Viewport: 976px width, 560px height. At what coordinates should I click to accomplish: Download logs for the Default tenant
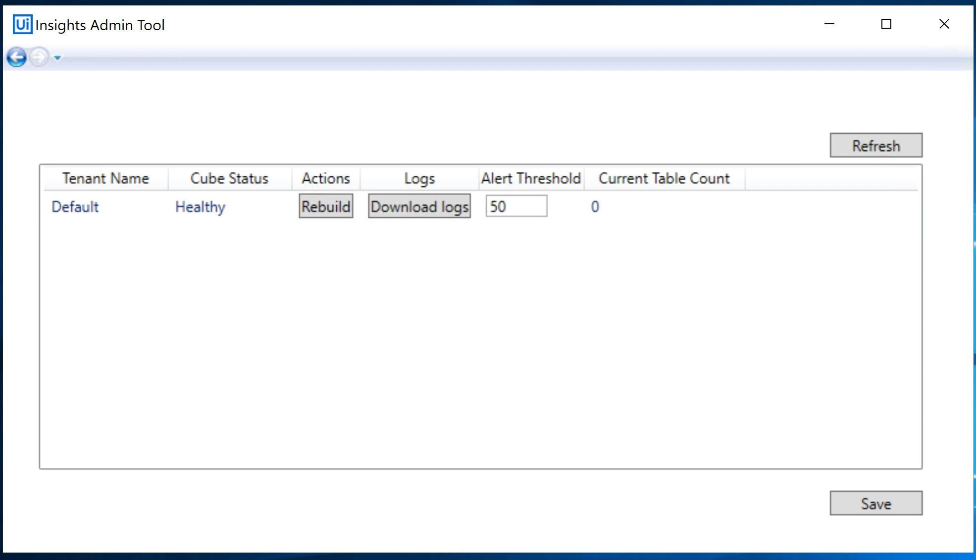click(x=419, y=206)
